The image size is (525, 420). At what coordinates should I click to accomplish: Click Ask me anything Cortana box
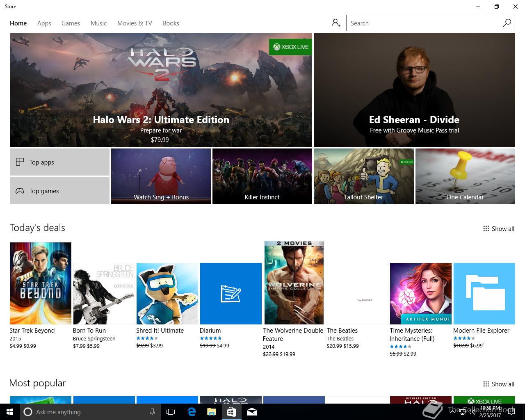coord(90,412)
